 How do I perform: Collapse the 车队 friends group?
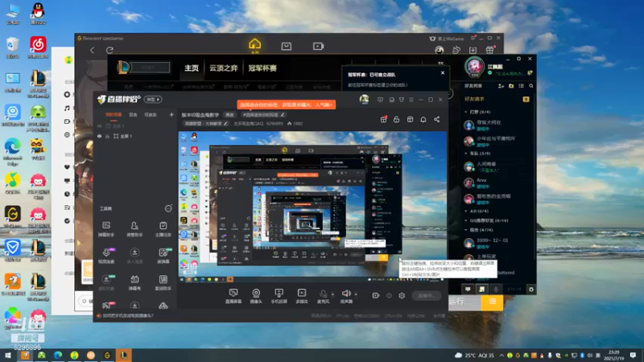(x=478, y=154)
